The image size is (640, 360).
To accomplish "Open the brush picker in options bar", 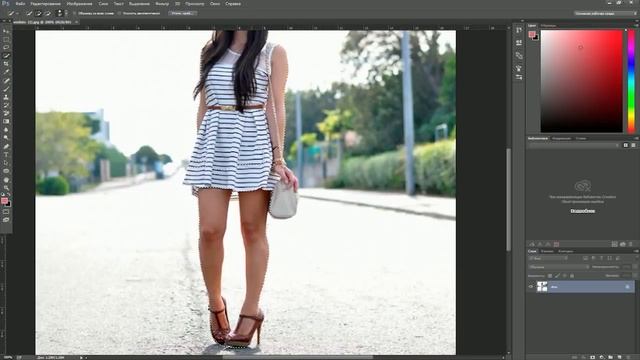I will pyautogui.click(x=61, y=13).
